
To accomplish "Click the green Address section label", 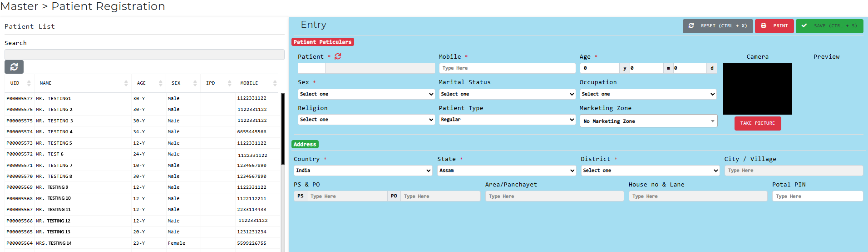I will coord(305,144).
